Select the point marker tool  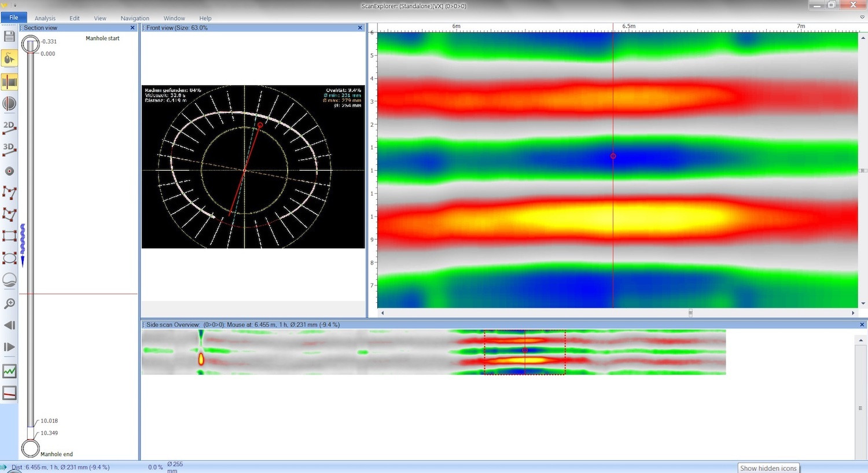pyautogui.click(x=9, y=171)
